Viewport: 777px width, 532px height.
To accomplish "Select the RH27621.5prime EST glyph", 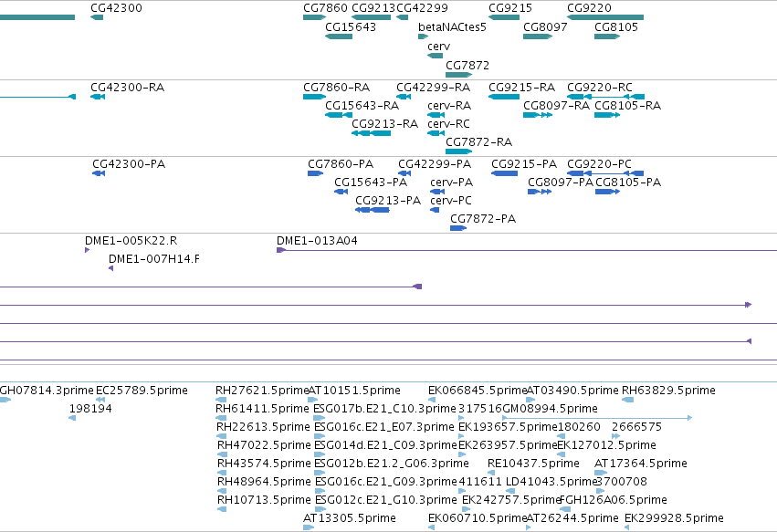I will (x=221, y=400).
